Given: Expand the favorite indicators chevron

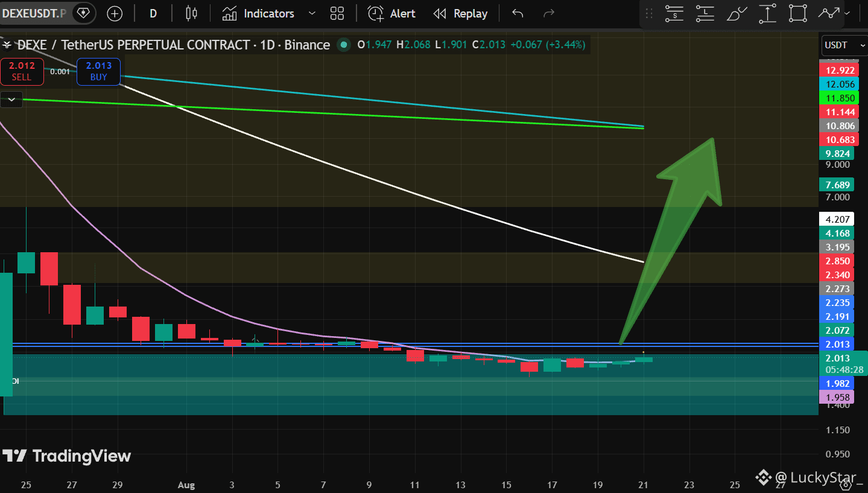Looking at the screenshot, I should 312,13.
